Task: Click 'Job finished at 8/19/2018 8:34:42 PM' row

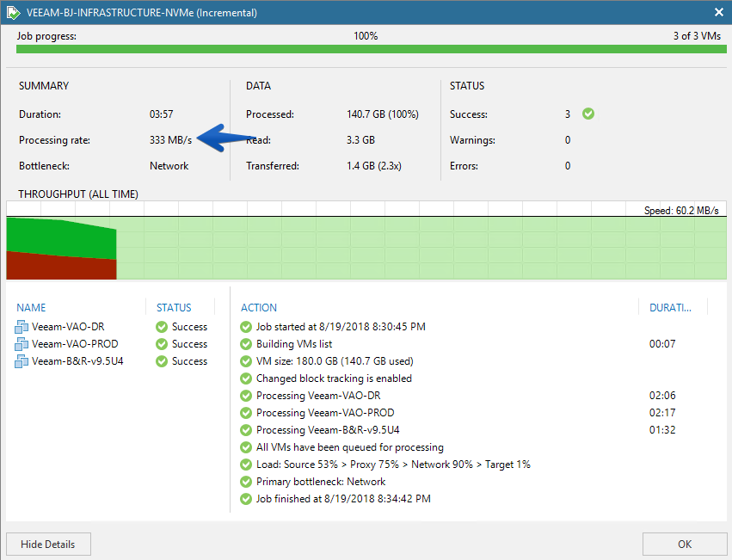Action: click(343, 499)
